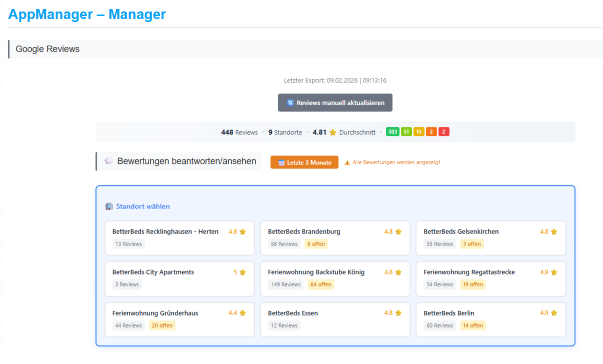Image resolution: width=603 pixels, height=364 pixels.
Task: Select BetterBeds Gelsenkirchen location card
Action: point(491,238)
